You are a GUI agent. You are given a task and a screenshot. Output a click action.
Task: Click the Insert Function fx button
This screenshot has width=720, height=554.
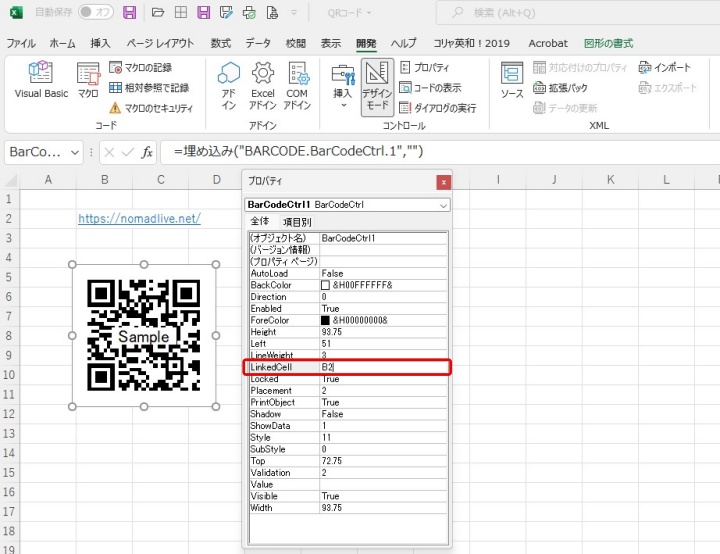[147, 152]
